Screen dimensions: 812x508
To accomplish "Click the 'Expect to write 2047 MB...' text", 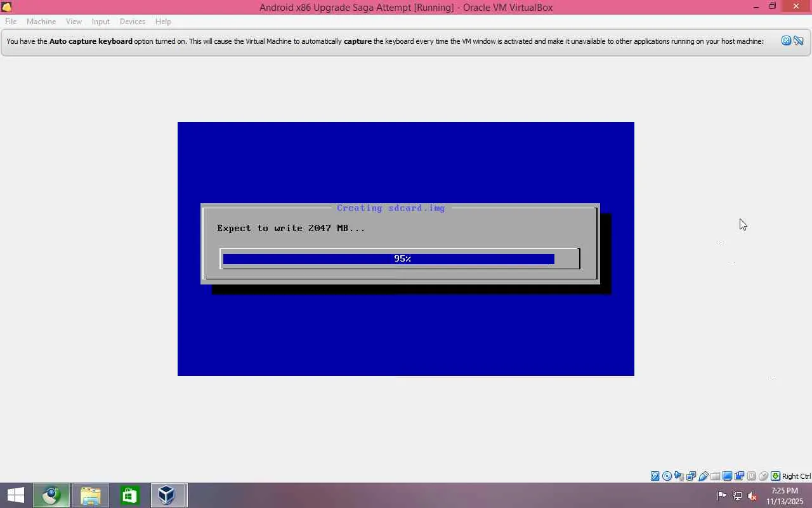I will click(291, 228).
